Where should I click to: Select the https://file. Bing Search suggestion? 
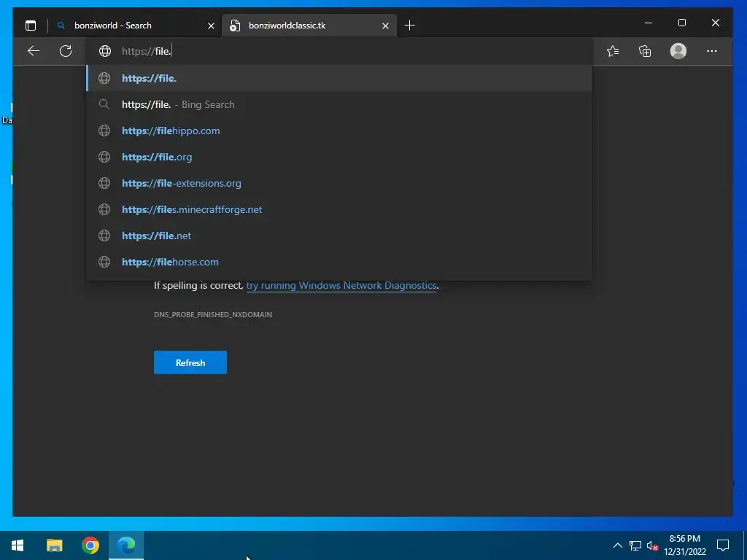[x=339, y=104]
